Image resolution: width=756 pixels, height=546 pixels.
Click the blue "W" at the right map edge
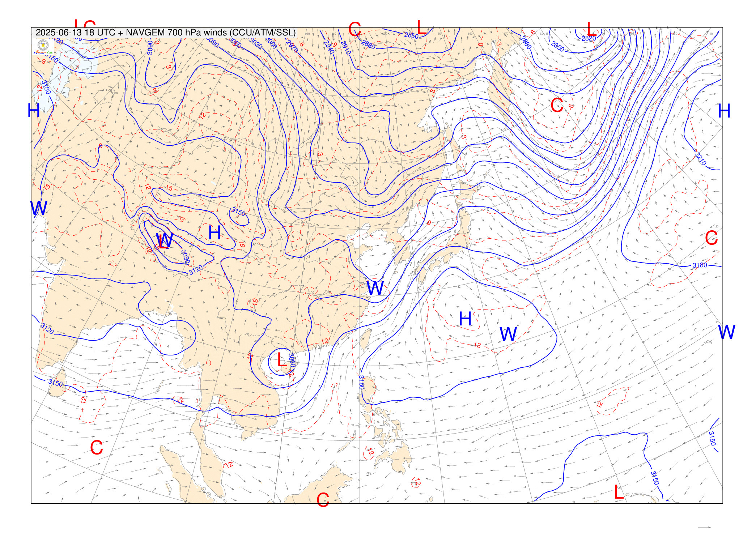(727, 332)
